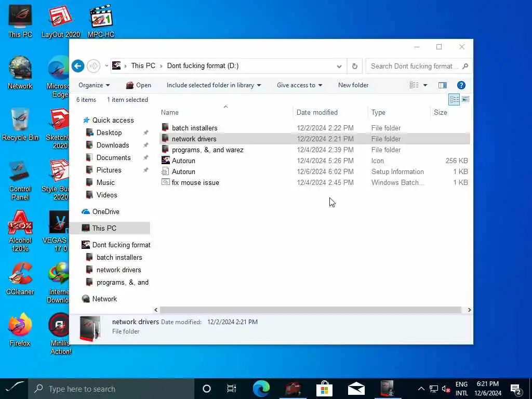Open Microsoft Edge desktop shortcut
Image resolution: width=532 pixels, height=399 pixels.
[58, 77]
